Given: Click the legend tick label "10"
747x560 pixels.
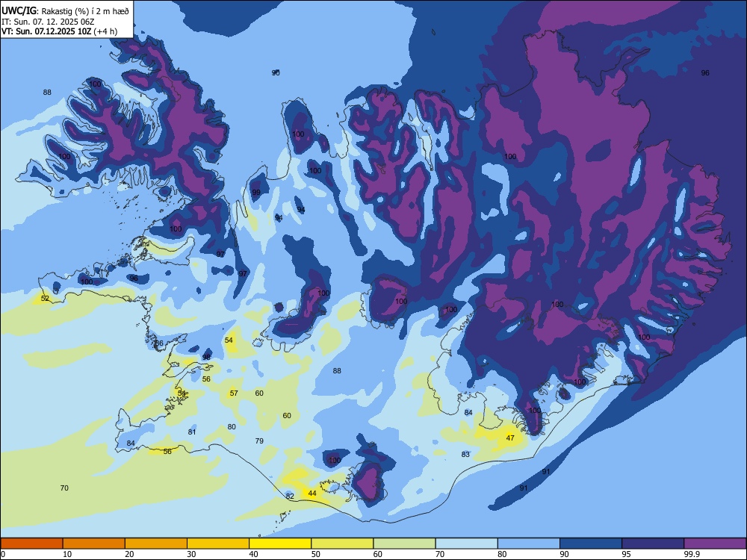Looking at the screenshot, I should click(67, 554).
